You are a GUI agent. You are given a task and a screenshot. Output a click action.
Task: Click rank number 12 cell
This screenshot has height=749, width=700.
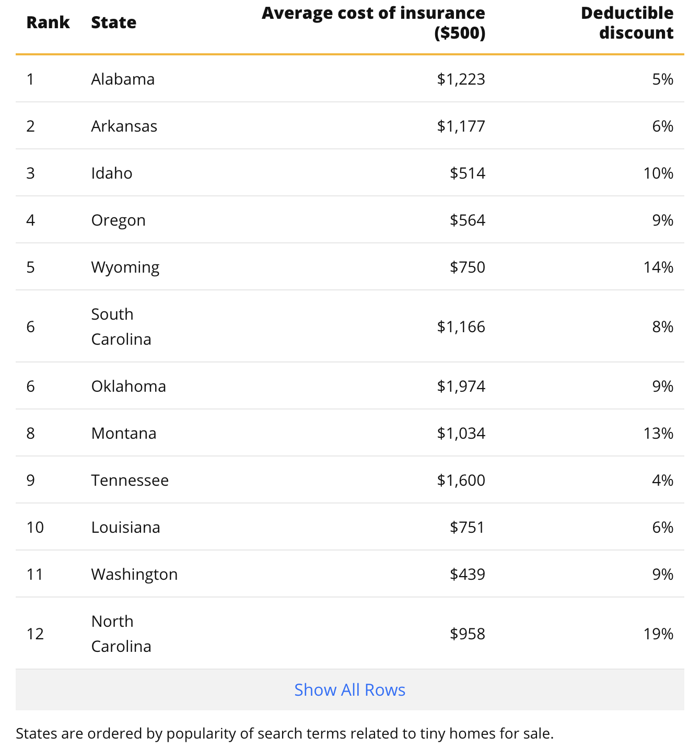pos(35,634)
